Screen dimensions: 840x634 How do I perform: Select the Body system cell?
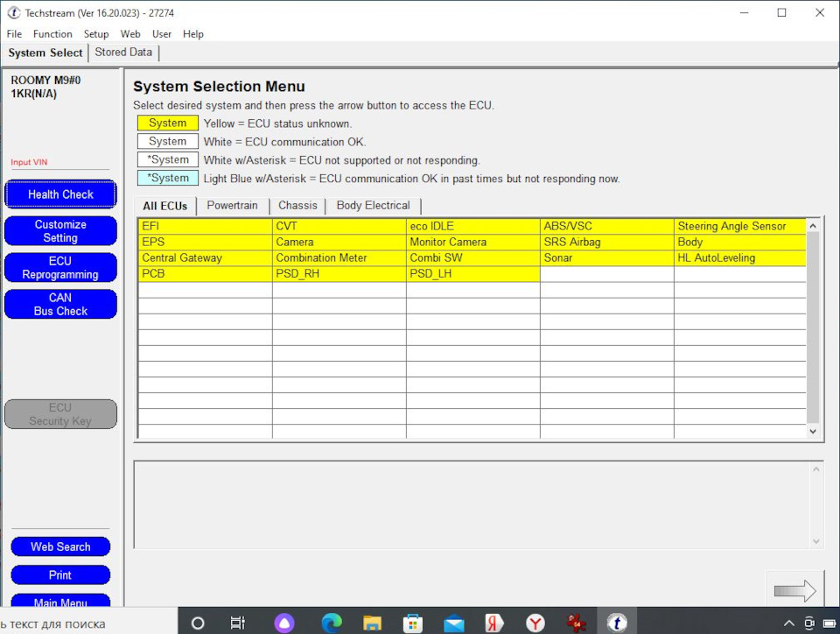(x=740, y=243)
